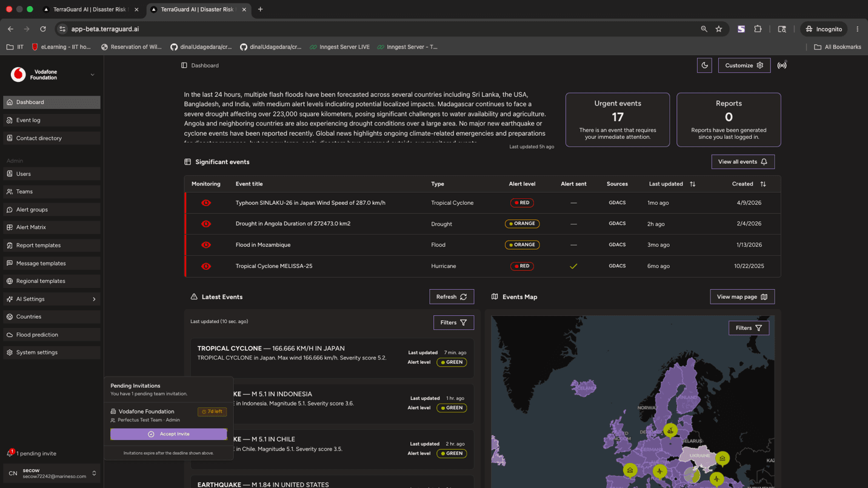Open the Tropical Cyclone in Japan latest event
The image size is (868, 488).
click(332, 358)
